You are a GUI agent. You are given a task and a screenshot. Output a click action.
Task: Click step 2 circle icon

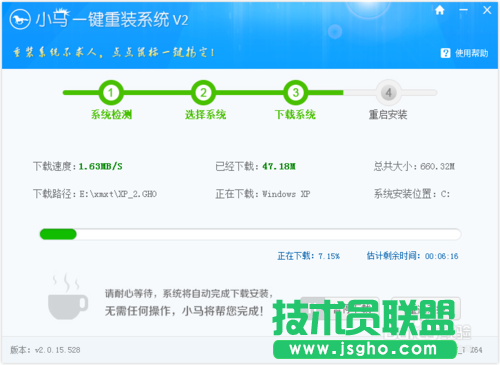click(203, 92)
